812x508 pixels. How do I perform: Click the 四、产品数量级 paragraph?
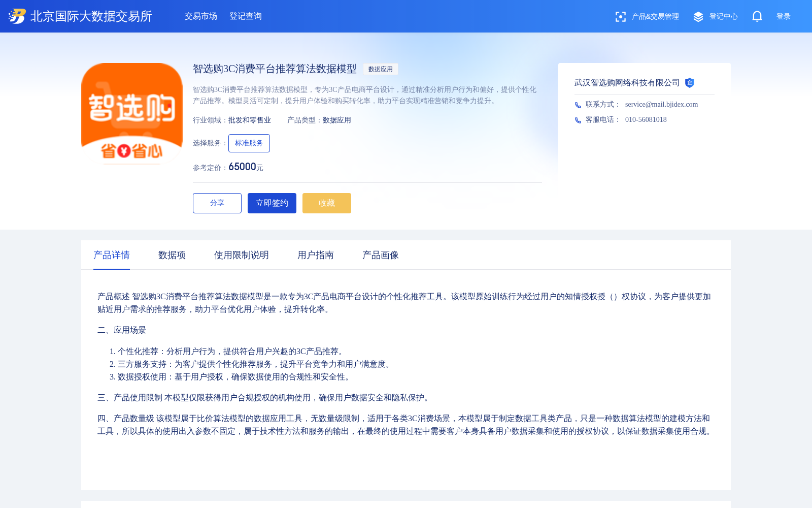(406, 425)
